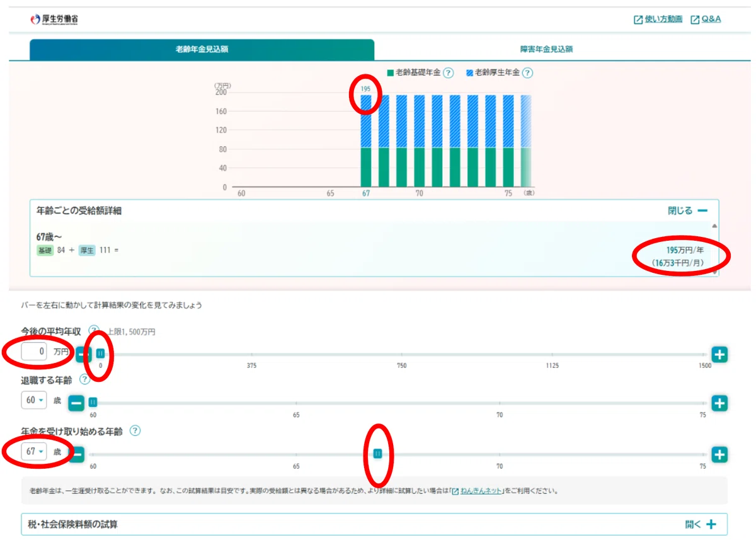Increase pension start age with plus button
Viewport: 756px width, 540px height.
719,454
